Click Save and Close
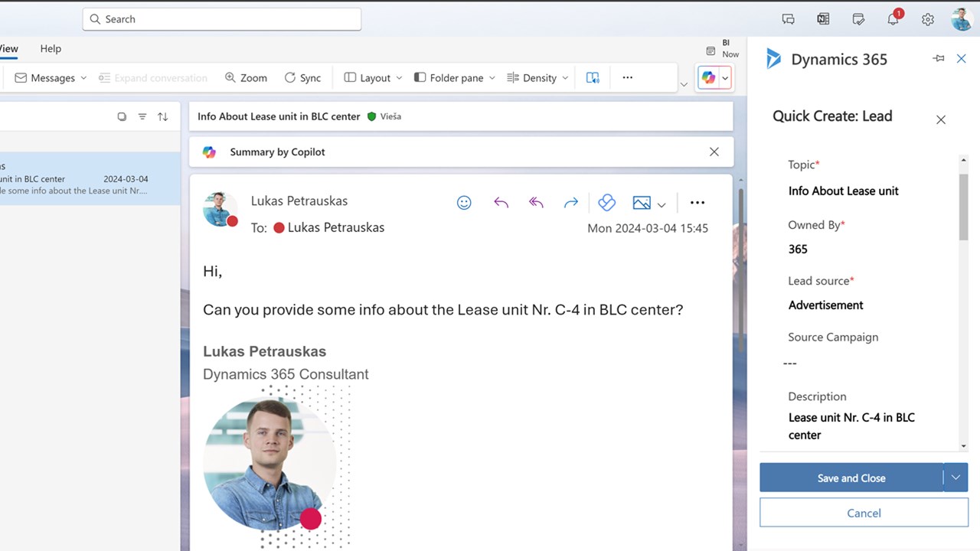 [x=851, y=478]
